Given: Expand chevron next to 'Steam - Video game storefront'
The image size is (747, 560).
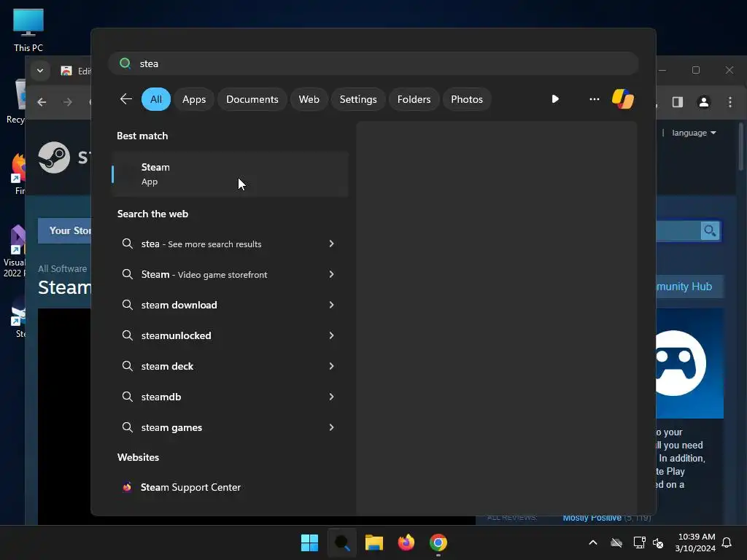Looking at the screenshot, I should (331, 274).
